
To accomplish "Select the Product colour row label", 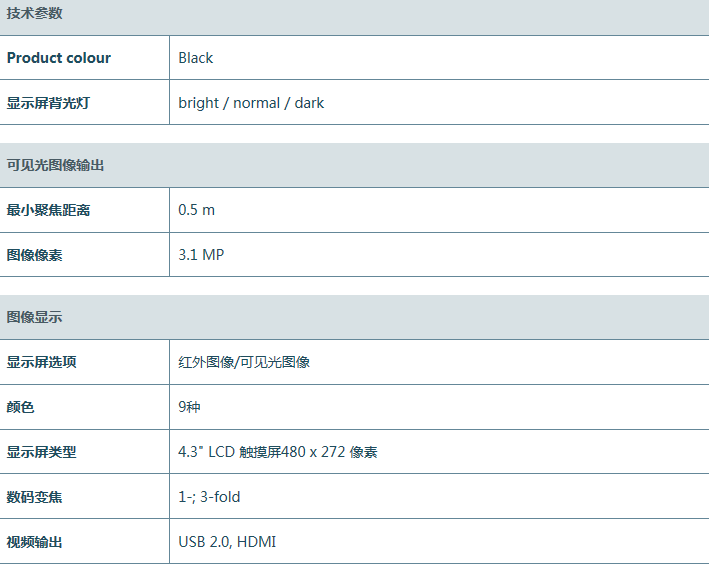I will point(59,58).
